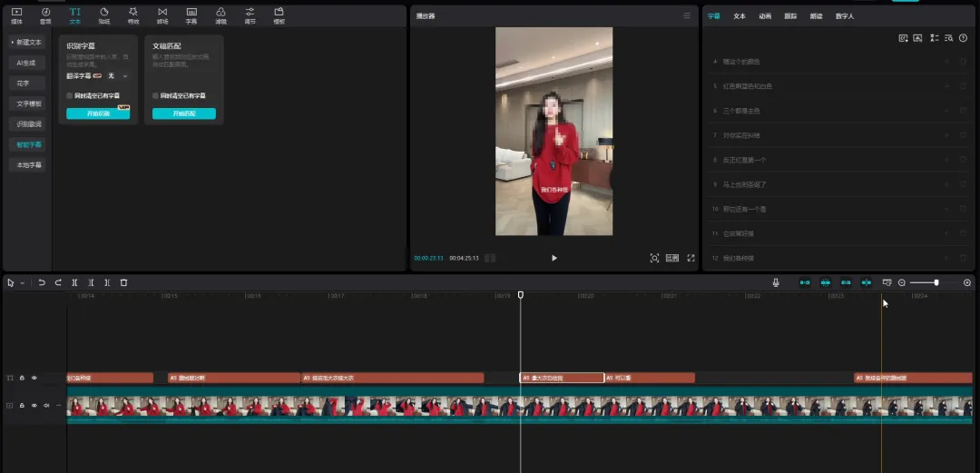Toggle eye visibility on the text track
The image size is (980, 473).
[x=34, y=378]
